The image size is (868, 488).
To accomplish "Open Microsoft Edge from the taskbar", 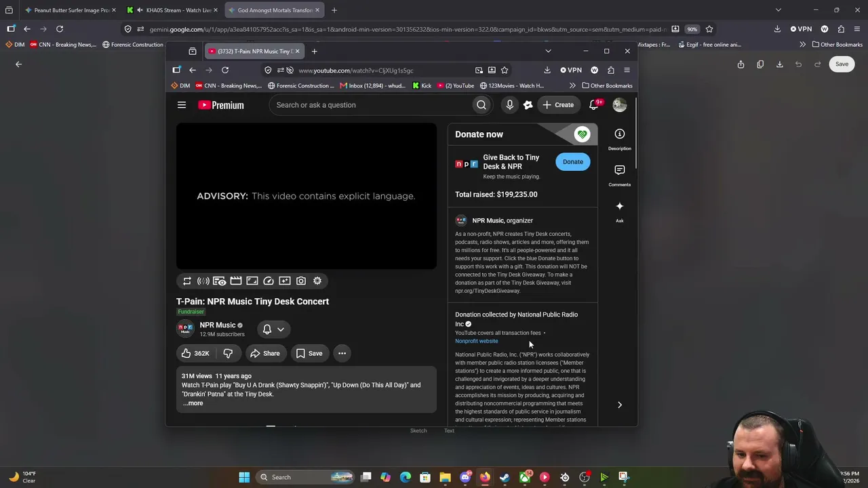I will coord(406,477).
